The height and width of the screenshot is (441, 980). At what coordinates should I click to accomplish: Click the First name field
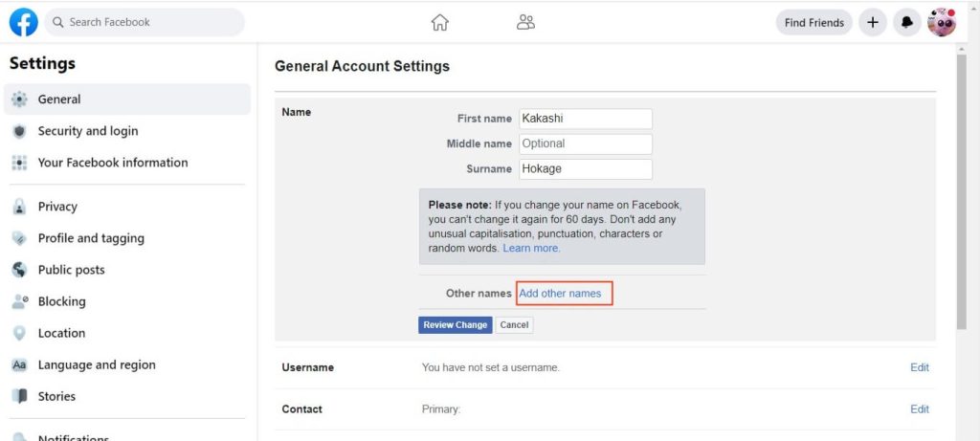coord(586,119)
